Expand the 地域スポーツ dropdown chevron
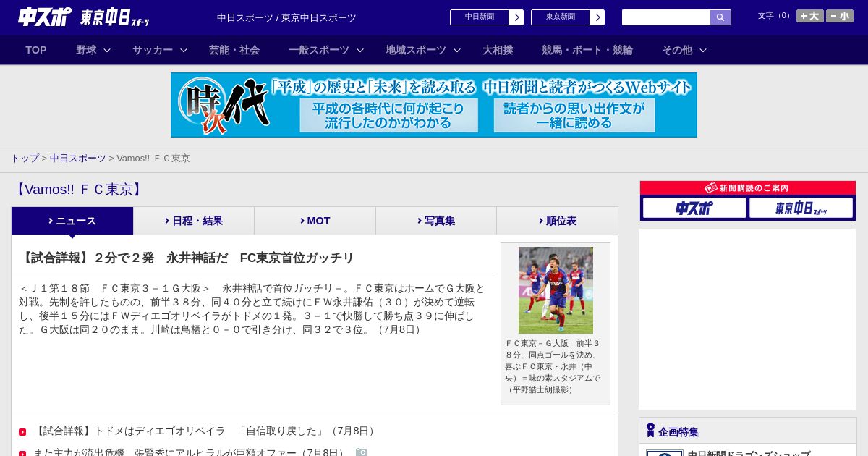Image resolution: width=868 pixels, height=456 pixels. (457, 50)
